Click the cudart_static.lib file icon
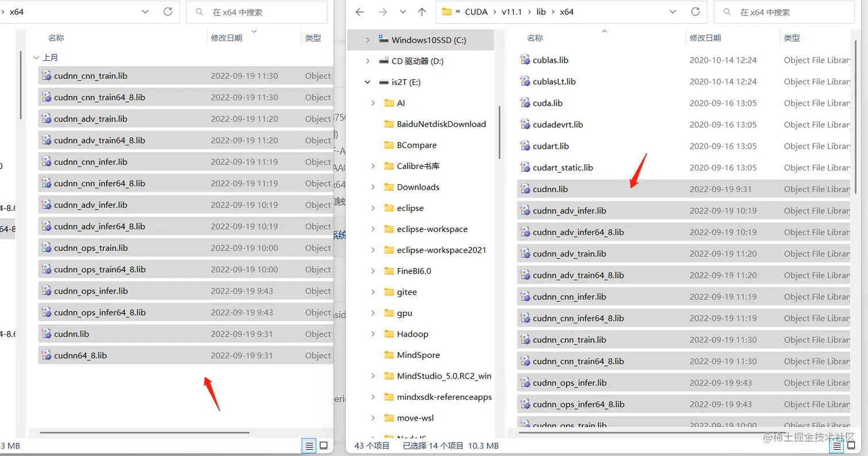 pyautogui.click(x=525, y=168)
